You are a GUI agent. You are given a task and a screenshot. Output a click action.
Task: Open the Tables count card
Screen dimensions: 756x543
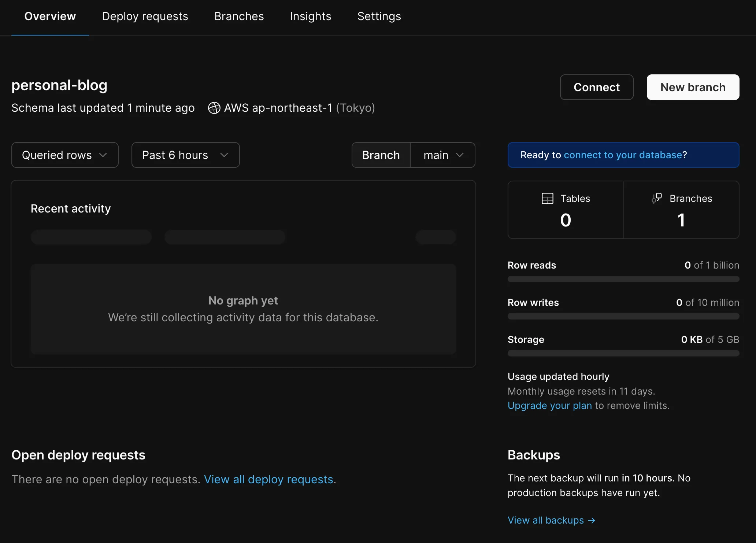pos(566,210)
